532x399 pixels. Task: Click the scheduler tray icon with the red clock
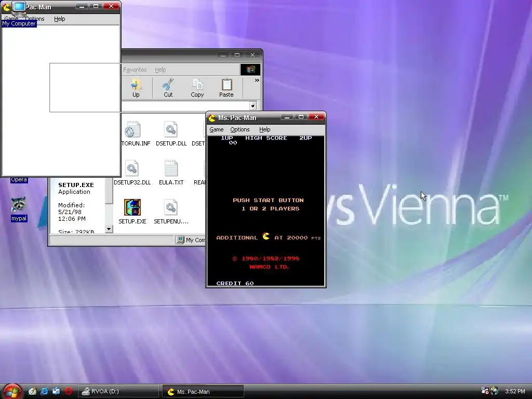click(x=485, y=391)
